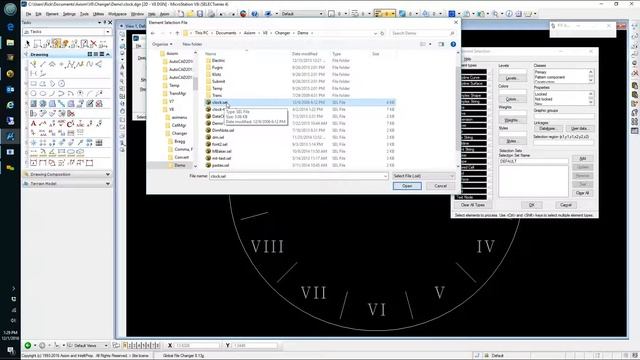Select the Hatch Area pattern tool
Screen dimensions: 640x360
pyautogui.click(x=33, y=104)
